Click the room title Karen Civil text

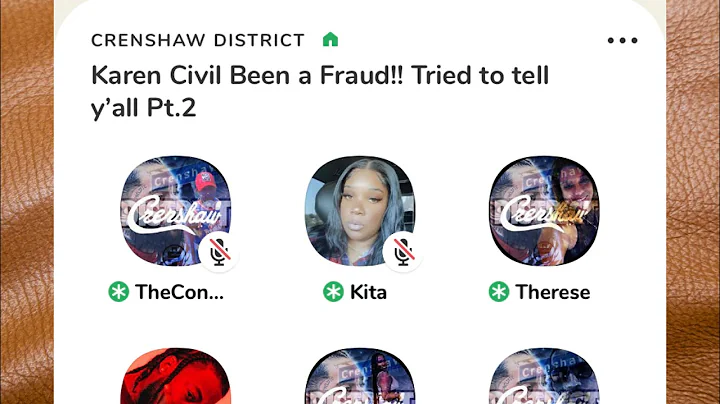[x=320, y=91]
